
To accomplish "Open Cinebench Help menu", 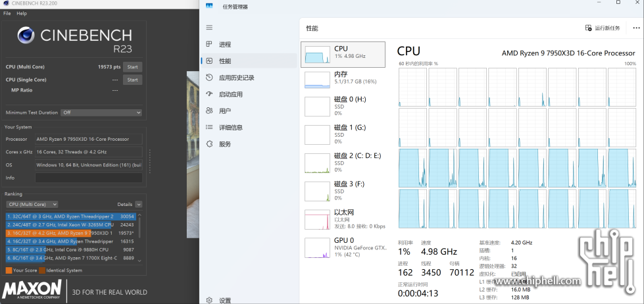I will click(x=22, y=13).
